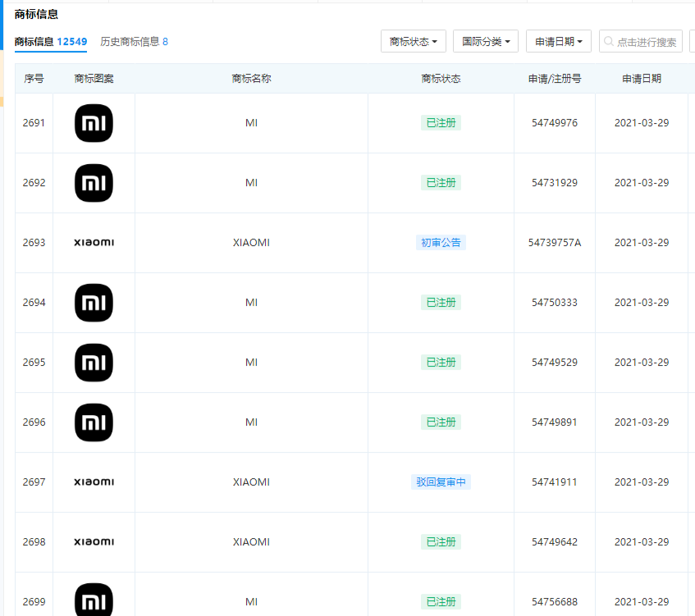Screen dimensions: 695x616
Task: Click 已注册 status tag in row 2696
Action: pos(441,422)
